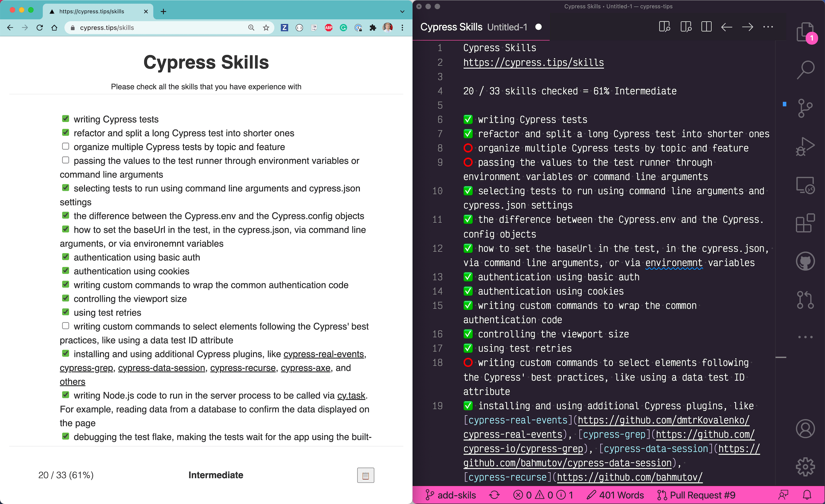Open Pull Request #9 in status bar
This screenshot has width=825, height=504.
(696, 495)
